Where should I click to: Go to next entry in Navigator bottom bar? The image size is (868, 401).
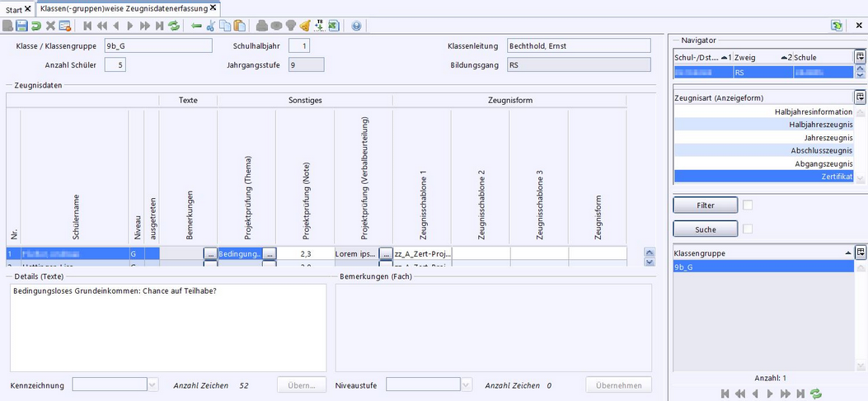pos(770,394)
